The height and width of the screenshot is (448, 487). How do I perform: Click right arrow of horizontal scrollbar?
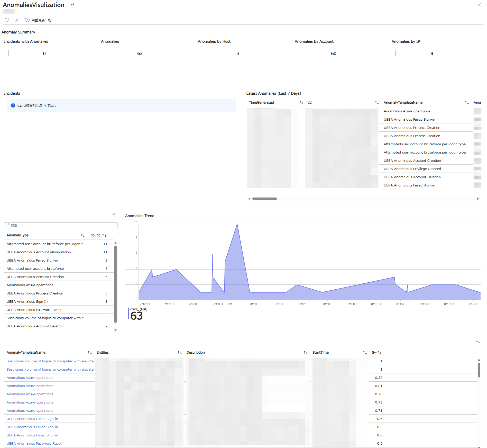(x=478, y=199)
